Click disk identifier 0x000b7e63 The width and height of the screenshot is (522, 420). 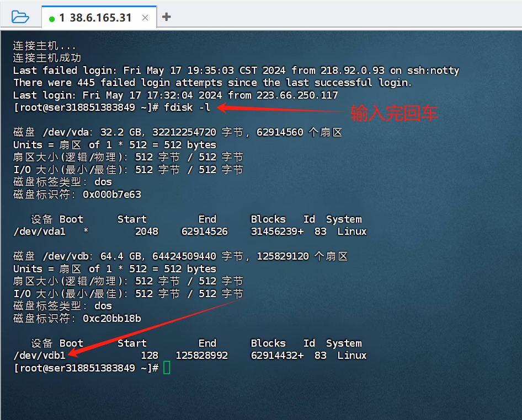[112, 195]
